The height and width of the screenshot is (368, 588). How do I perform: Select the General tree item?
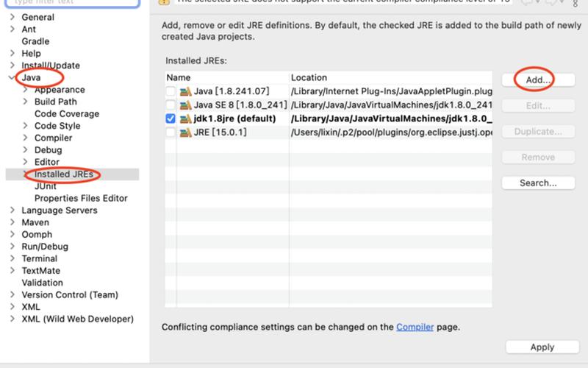point(37,17)
